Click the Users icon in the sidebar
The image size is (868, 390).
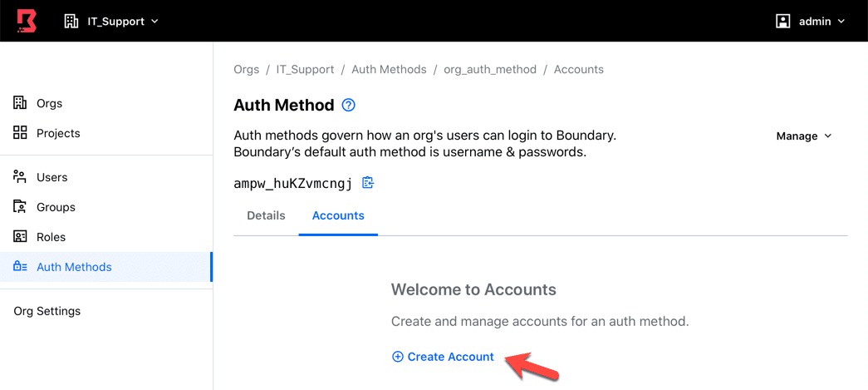21,177
